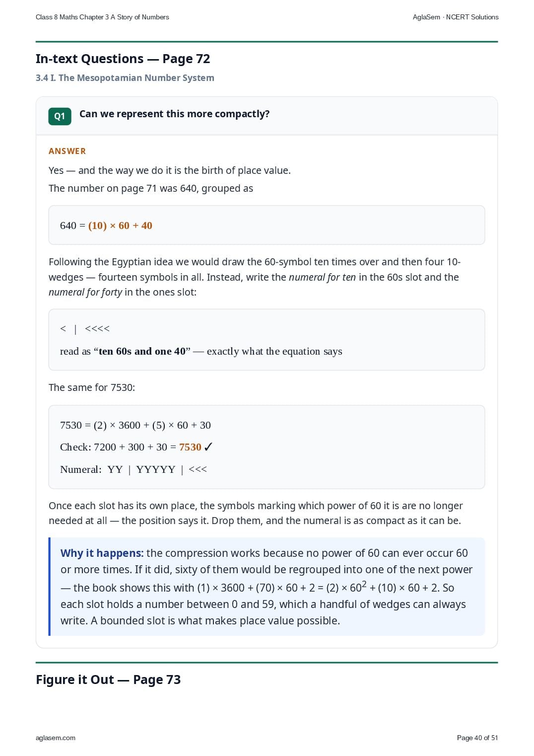Click the 'In-text Questions — Page 72' heading
534x756 pixels.
click(123, 59)
